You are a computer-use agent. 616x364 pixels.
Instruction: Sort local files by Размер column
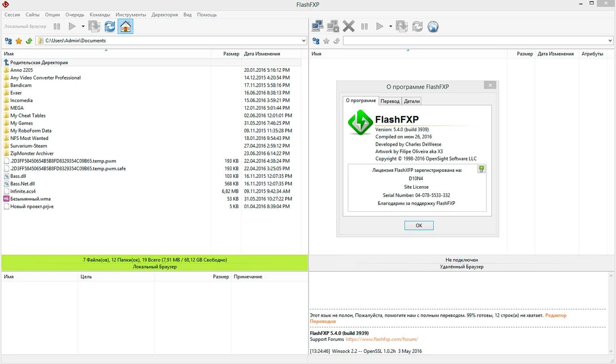click(x=226, y=54)
